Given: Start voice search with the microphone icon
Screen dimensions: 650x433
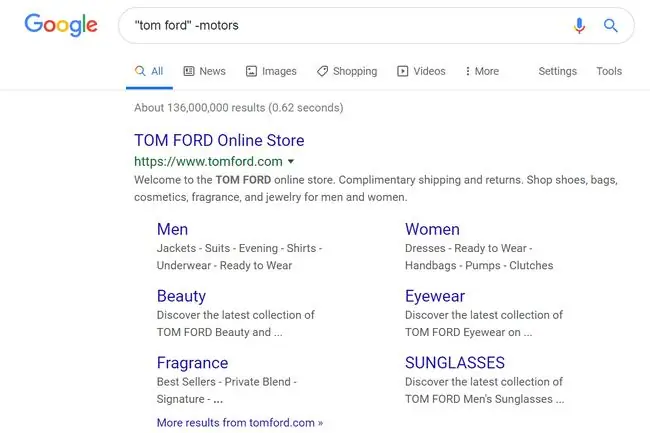Looking at the screenshot, I should tap(579, 25).
